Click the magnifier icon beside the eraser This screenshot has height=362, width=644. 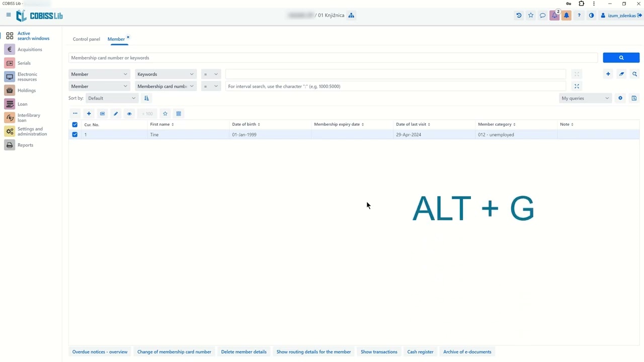coord(634,74)
